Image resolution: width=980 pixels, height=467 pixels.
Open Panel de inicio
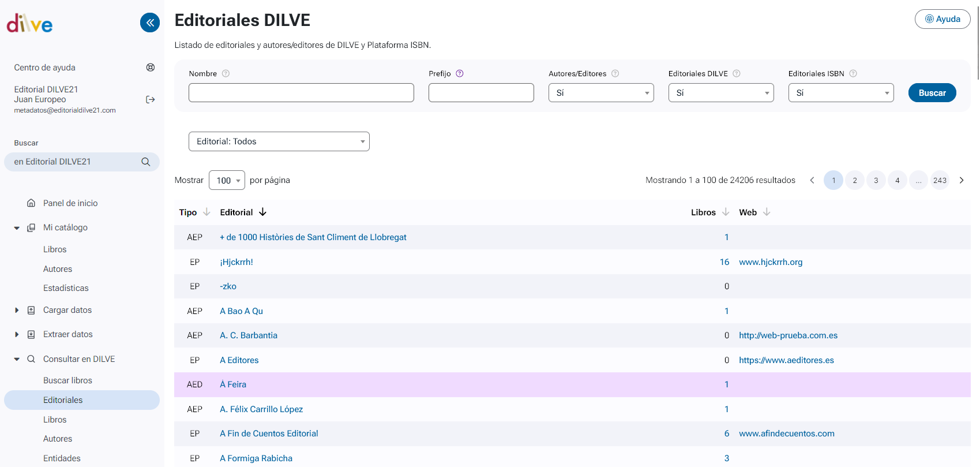coord(70,203)
